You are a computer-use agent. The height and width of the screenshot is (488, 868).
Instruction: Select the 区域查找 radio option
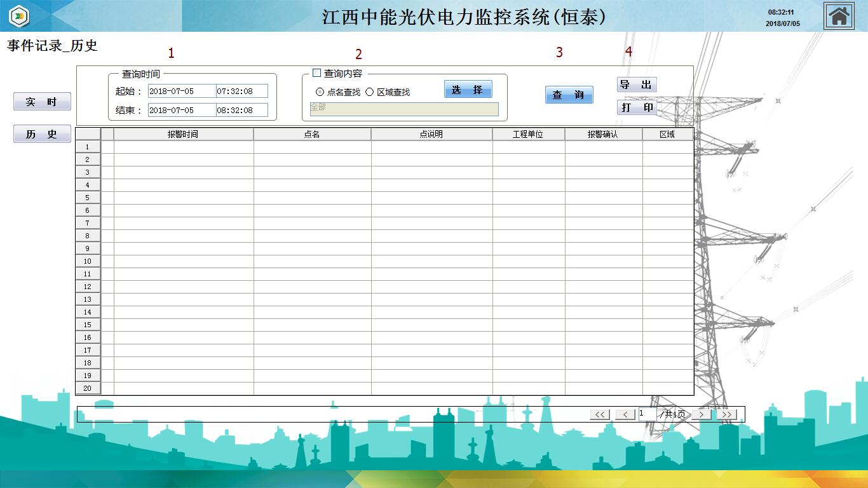[x=370, y=92]
